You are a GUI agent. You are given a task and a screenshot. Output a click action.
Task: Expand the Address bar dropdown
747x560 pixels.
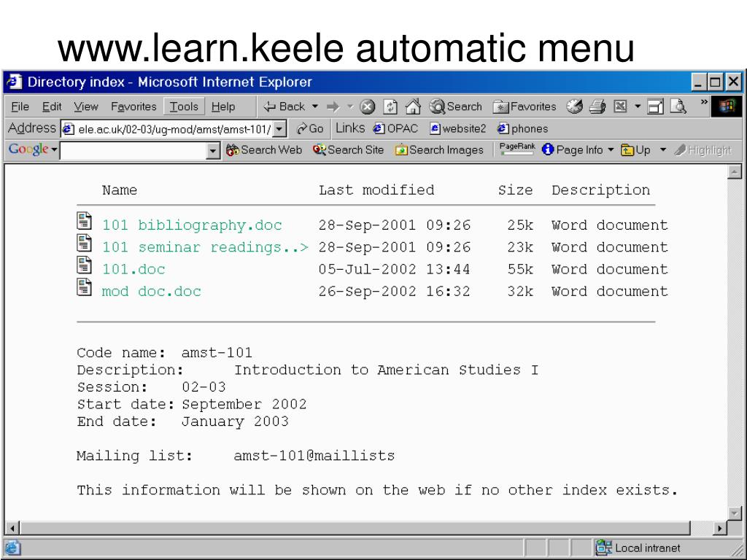(x=280, y=128)
